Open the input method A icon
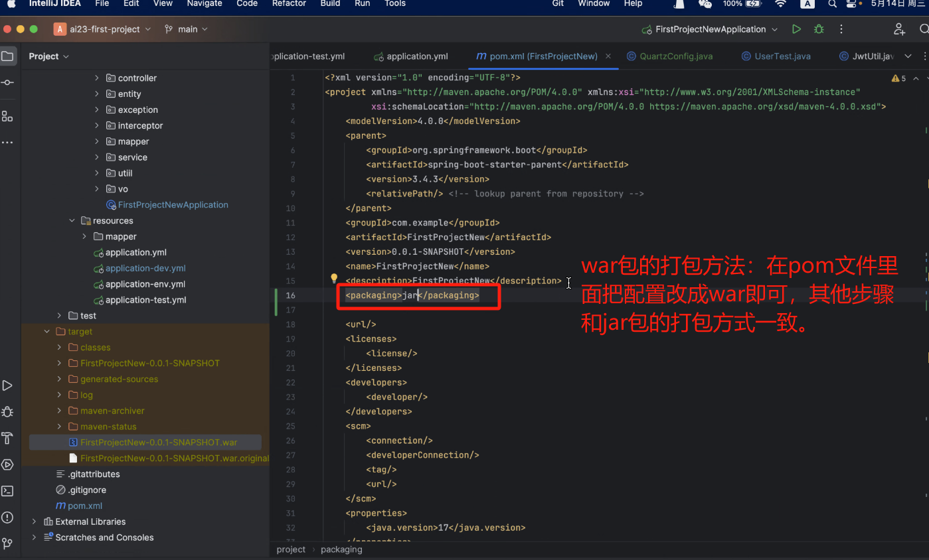This screenshot has width=929, height=560. (807, 4)
